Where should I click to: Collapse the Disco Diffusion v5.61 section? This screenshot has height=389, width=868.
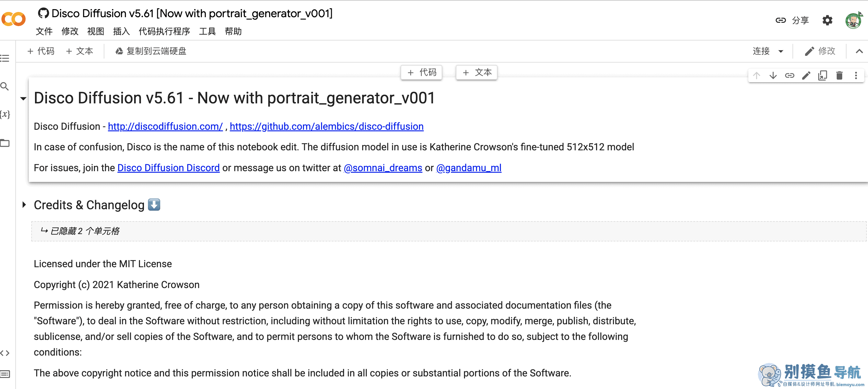pos(23,99)
